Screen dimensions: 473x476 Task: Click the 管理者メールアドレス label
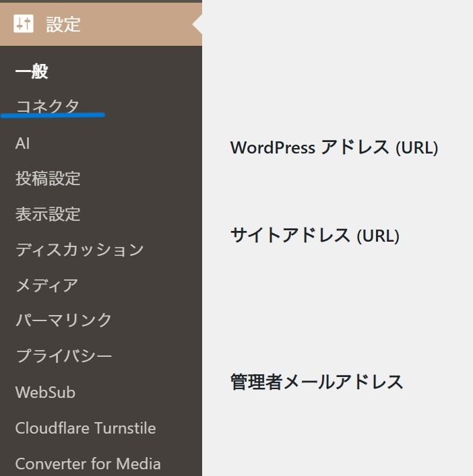tap(317, 382)
